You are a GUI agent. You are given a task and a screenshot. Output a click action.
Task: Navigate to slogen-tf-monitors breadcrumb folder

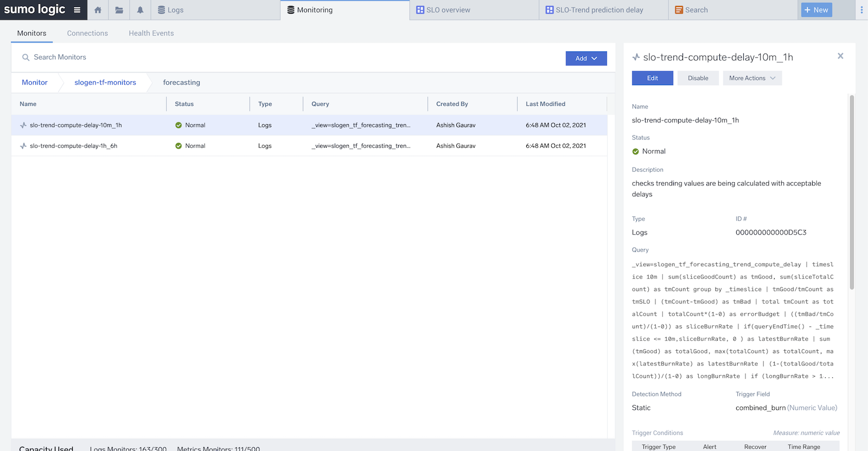pyautogui.click(x=105, y=82)
